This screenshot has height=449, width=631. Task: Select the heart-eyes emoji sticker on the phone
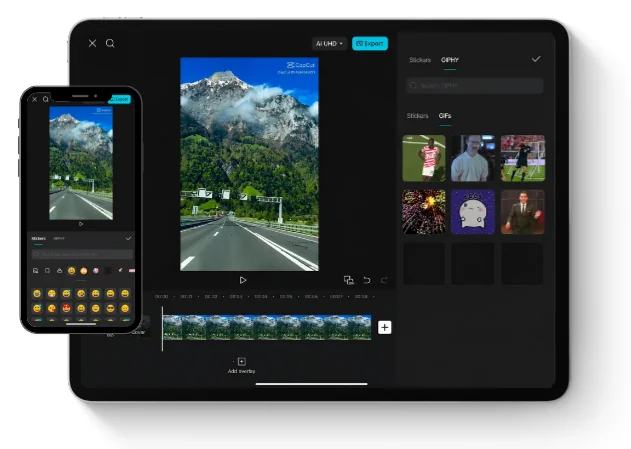point(66,308)
